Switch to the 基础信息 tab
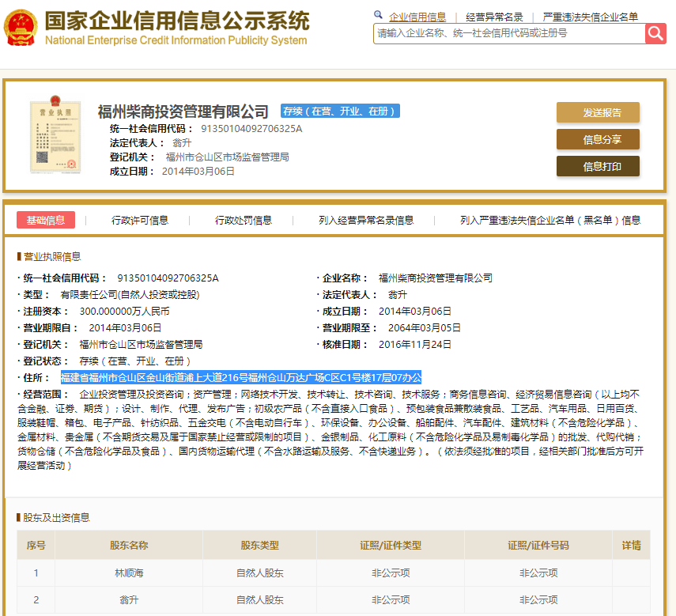 point(45,220)
